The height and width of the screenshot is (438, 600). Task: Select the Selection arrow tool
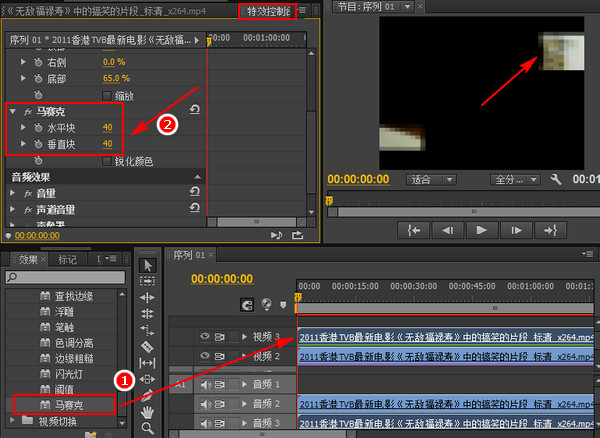point(148,265)
